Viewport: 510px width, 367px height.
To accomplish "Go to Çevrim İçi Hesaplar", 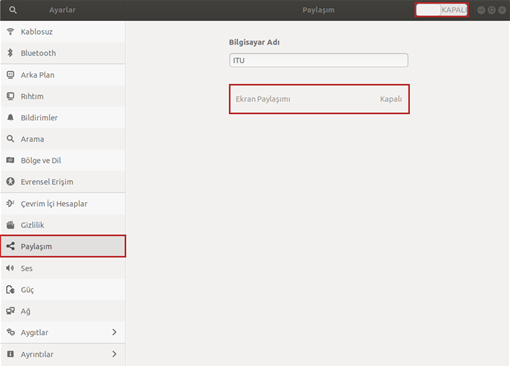I will pos(63,203).
